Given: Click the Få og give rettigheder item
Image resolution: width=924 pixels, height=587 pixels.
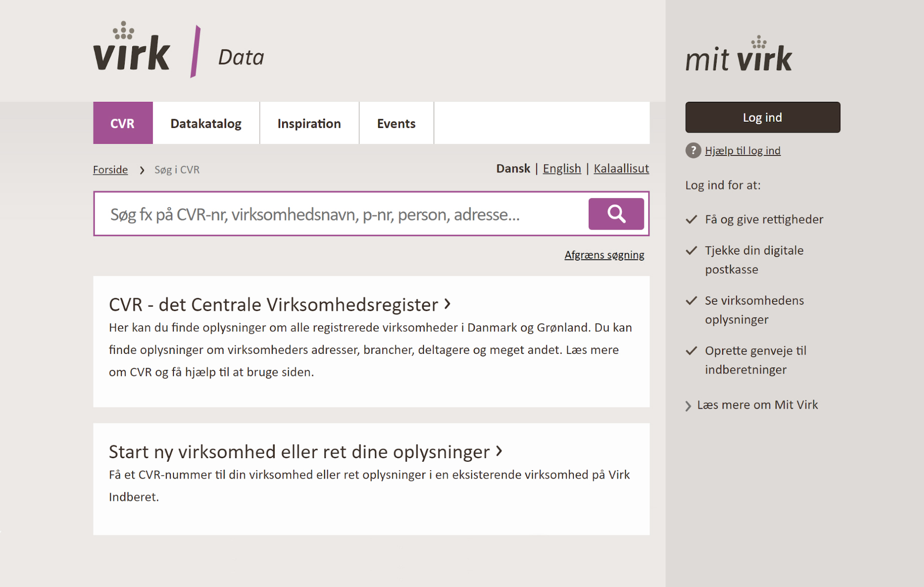Looking at the screenshot, I should click(764, 219).
